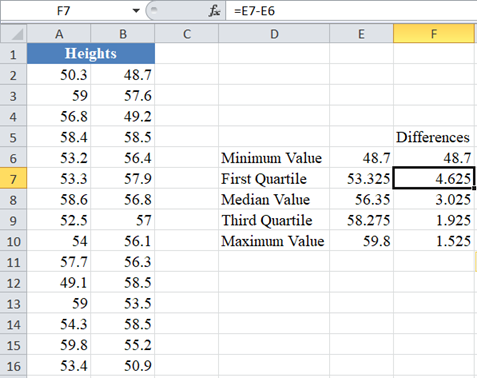
Task: Select cell containing 53.4
Action: click(59, 366)
